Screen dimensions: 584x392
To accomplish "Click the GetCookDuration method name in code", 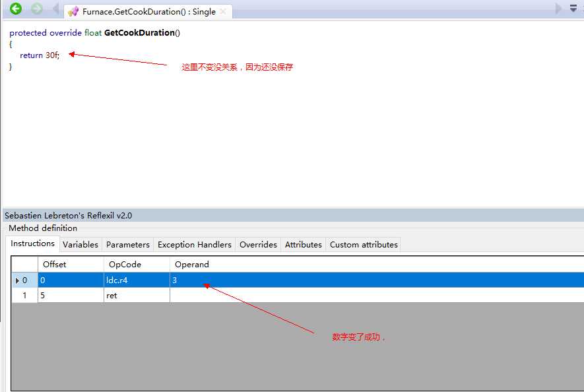I will (139, 33).
